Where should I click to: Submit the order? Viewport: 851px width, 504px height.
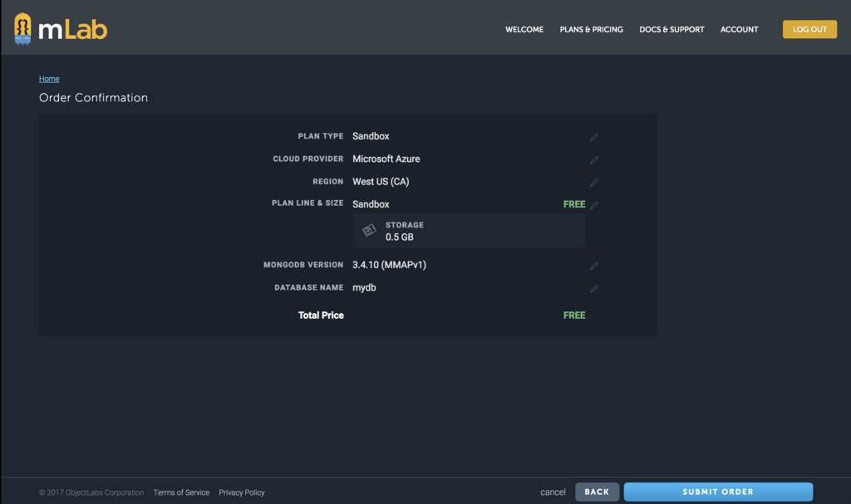pos(718,492)
